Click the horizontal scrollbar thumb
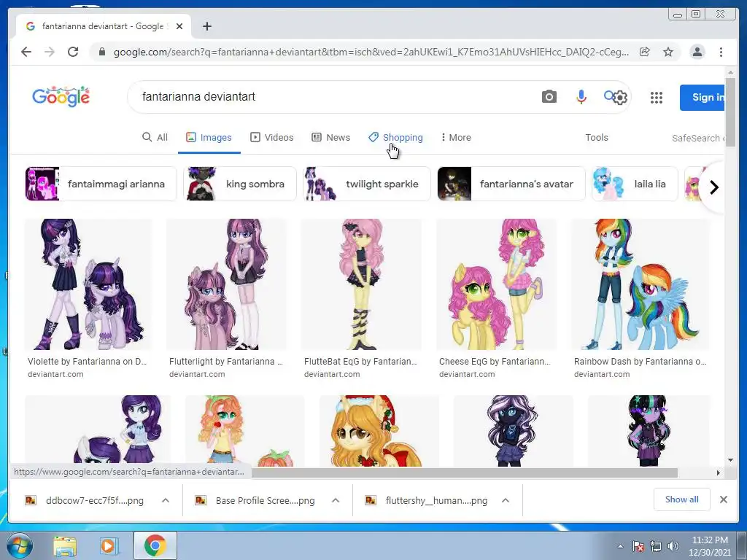Image resolution: width=747 pixels, height=560 pixels. tap(465, 472)
